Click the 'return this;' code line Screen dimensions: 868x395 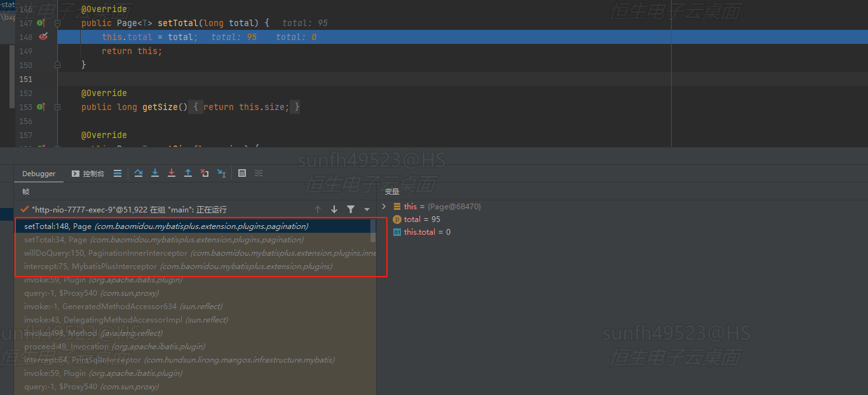pos(132,51)
